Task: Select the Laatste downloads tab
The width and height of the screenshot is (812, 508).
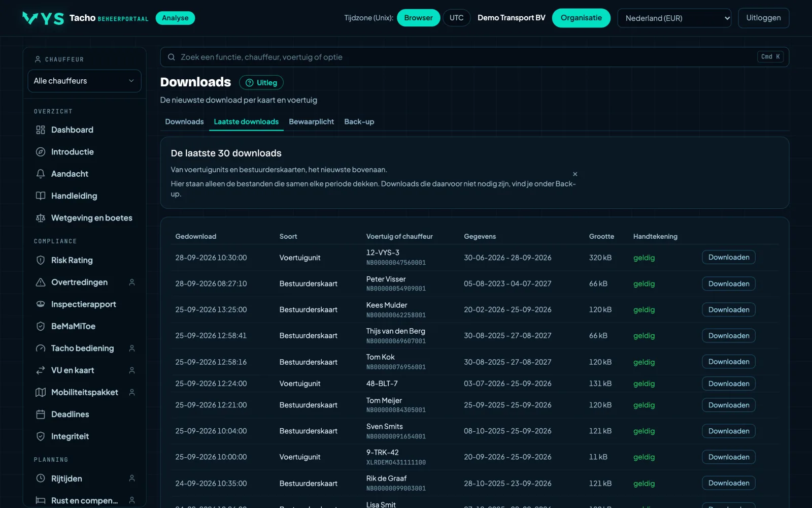Action: 246,122
